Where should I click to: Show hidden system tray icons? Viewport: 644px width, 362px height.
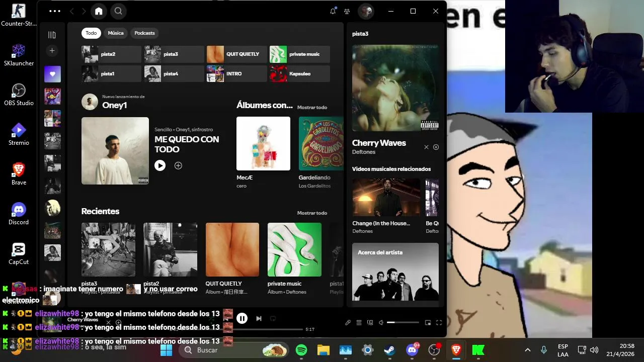(x=527, y=350)
